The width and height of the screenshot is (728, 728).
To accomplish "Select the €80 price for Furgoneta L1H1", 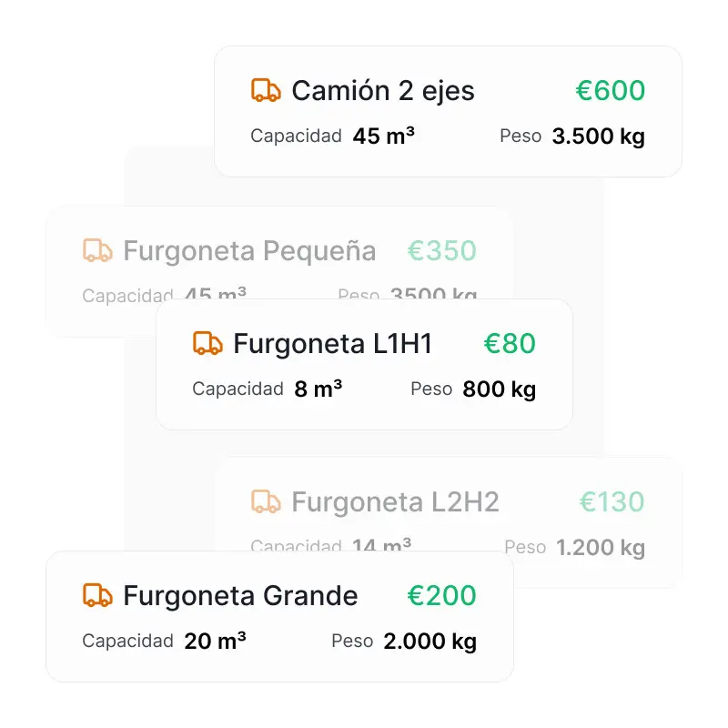I will tap(510, 343).
